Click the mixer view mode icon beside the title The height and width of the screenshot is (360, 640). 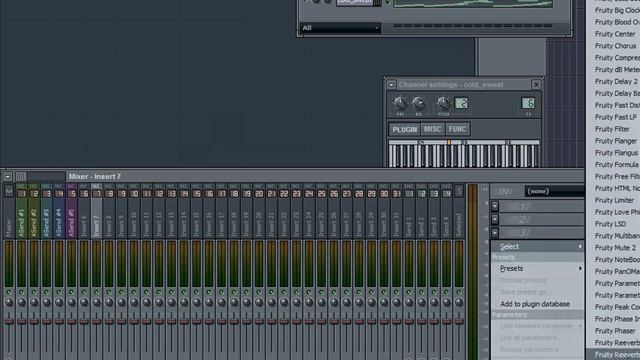tap(21, 177)
